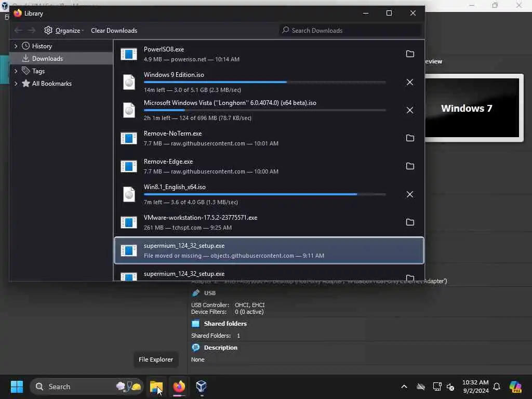Expand the All Bookmarks tree node
Viewport: 532px width, 399px height.
[16, 84]
